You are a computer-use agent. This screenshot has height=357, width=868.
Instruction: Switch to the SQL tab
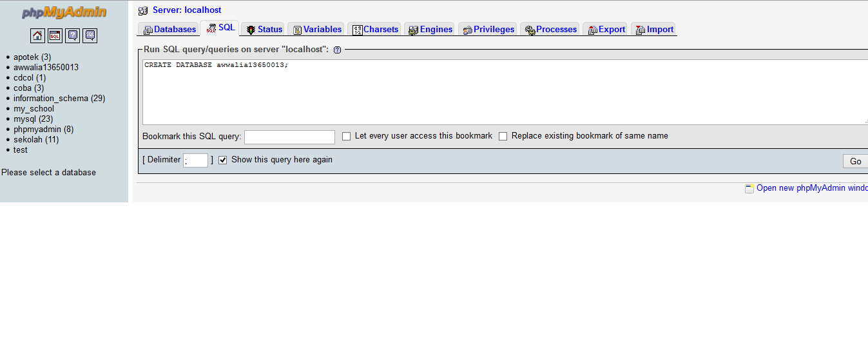tap(220, 28)
